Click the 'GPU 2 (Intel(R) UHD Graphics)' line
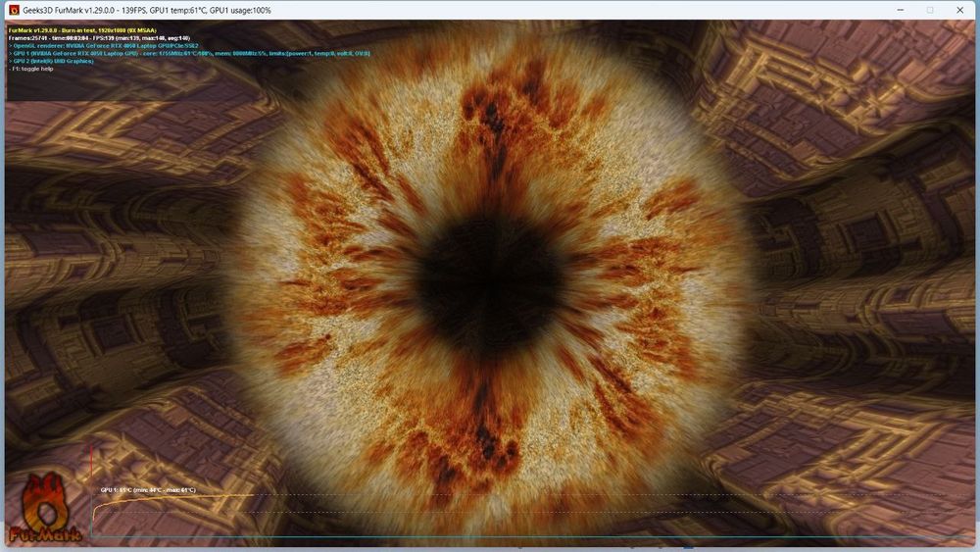The height and width of the screenshot is (552, 980). pyautogui.click(x=51, y=61)
